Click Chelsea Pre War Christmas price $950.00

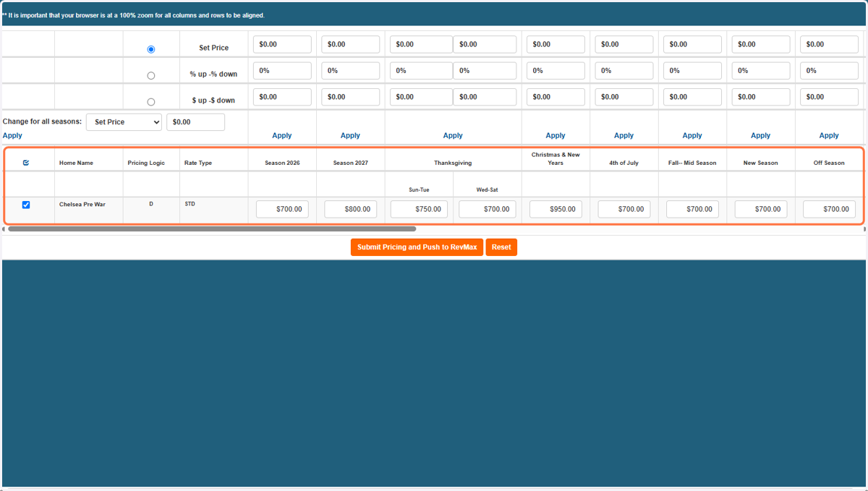click(556, 209)
